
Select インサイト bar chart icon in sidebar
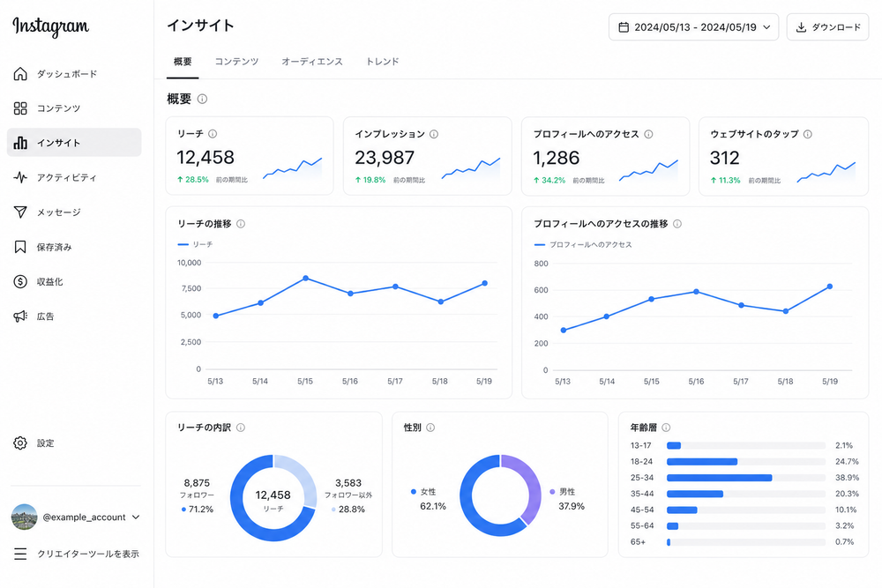click(x=20, y=143)
